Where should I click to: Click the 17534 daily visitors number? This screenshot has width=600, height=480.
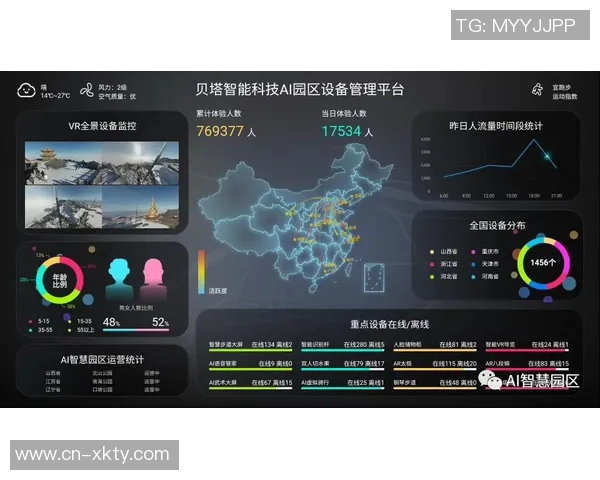[x=341, y=131]
